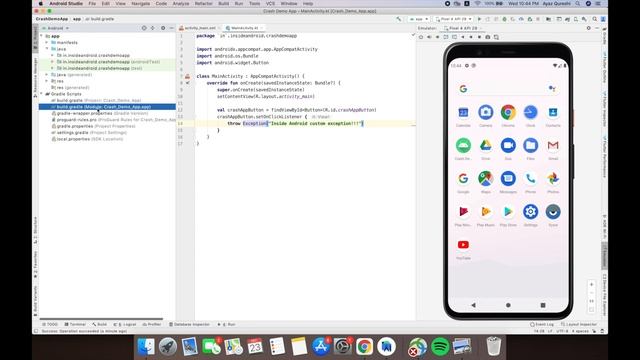
Task: Open the Profiler tool window
Action: 152,324
